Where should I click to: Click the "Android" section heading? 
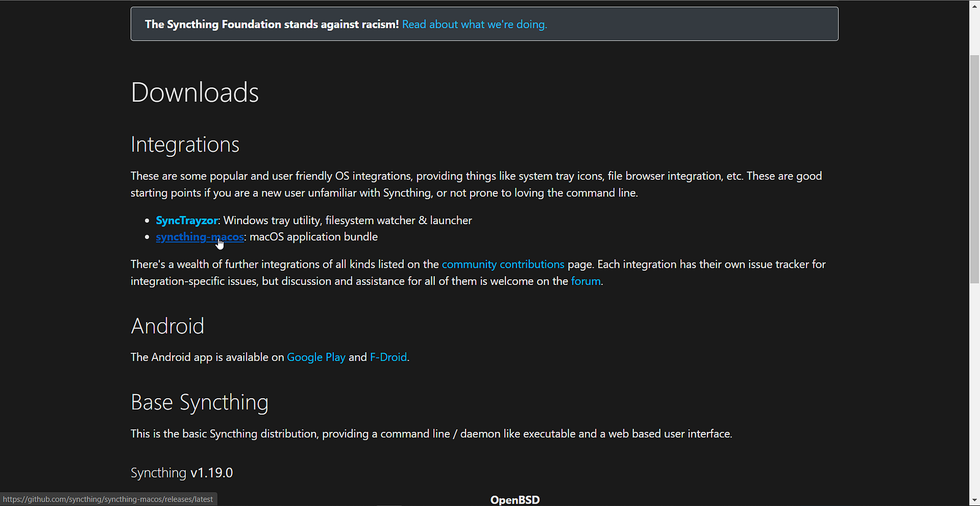(x=168, y=326)
